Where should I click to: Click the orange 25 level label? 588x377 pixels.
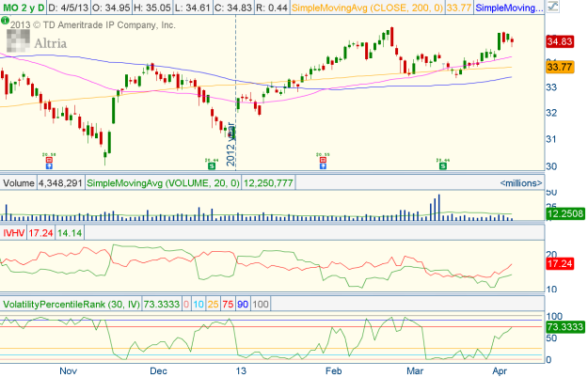pyautogui.click(x=213, y=304)
